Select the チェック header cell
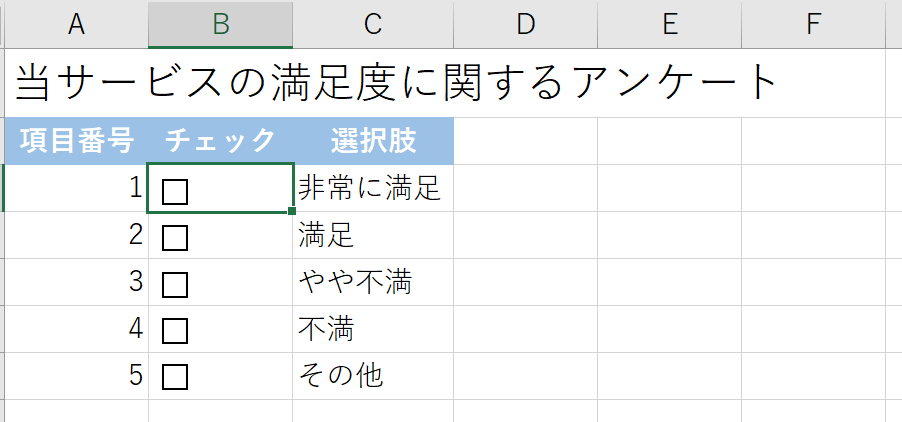The width and height of the screenshot is (902, 422). [221, 141]
